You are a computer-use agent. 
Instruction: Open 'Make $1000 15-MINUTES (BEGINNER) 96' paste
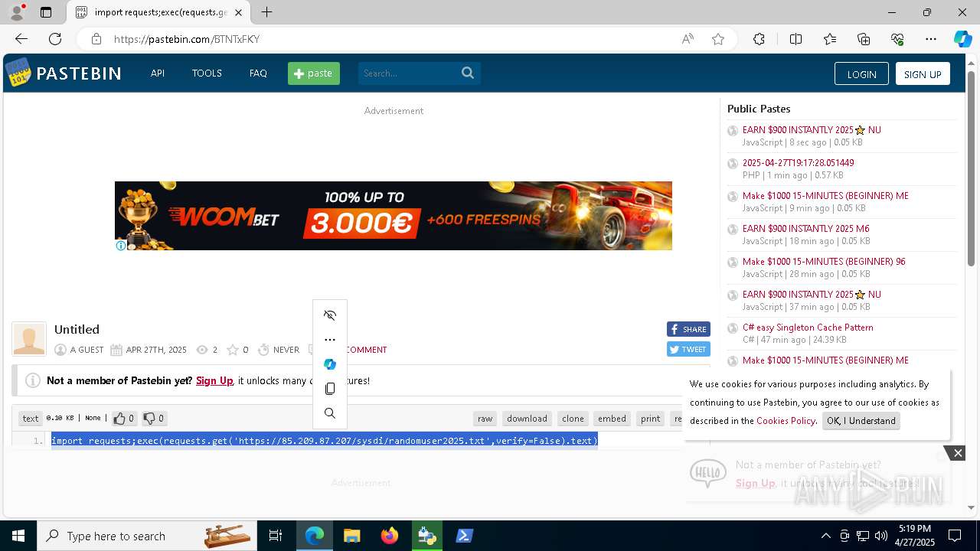[x=824, y=262]
